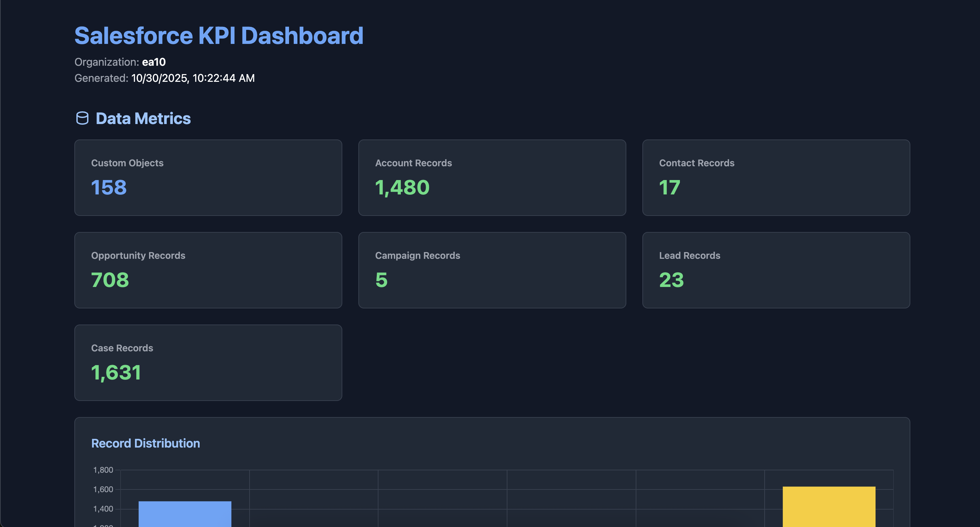980x527 pixels.
Task: Click the Lead Records count of 23
Action: (x=672, y=280)
